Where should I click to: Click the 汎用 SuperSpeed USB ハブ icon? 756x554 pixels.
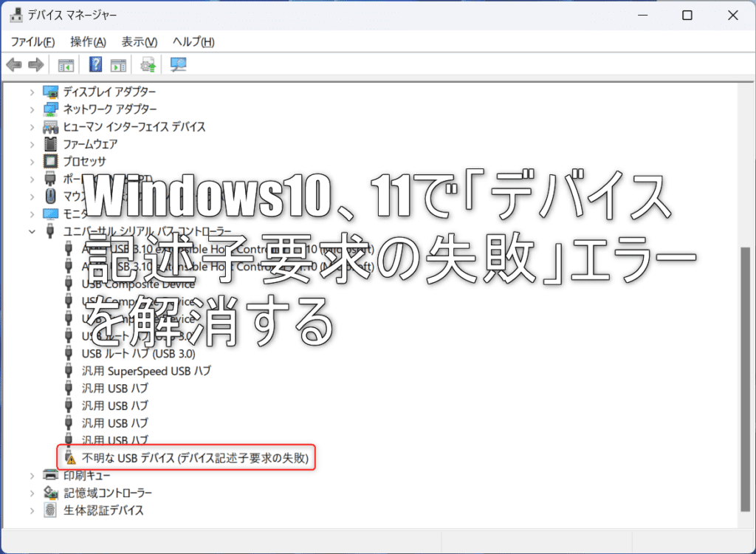tap(69, 371)
